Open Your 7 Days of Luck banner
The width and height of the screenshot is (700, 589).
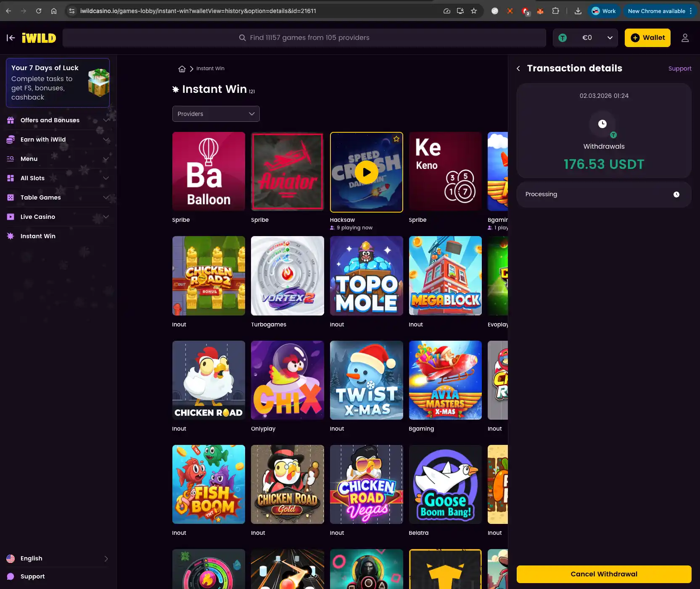58,83
